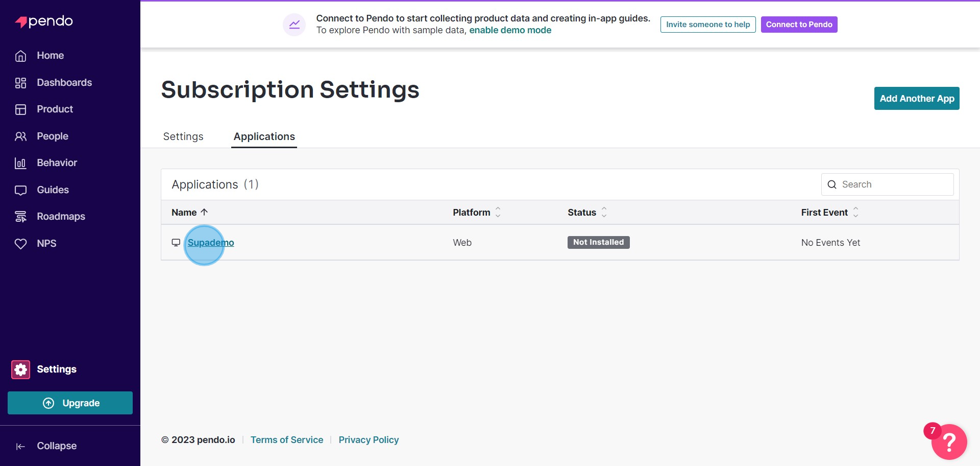980x466 pixels.
Task: Click the No Events Yet cell
Action: (830, 243)
